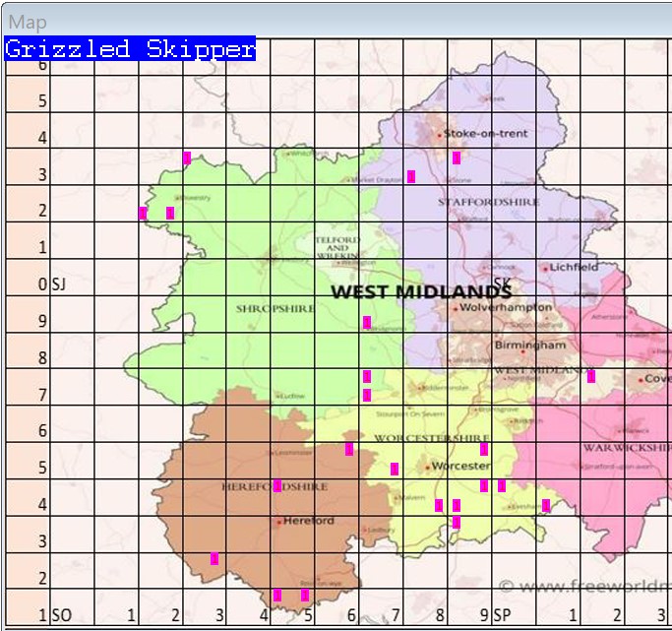The width and height of the screenshot is (672, 631).
Task: Select the SJ grid reference label
Action: 59,284
